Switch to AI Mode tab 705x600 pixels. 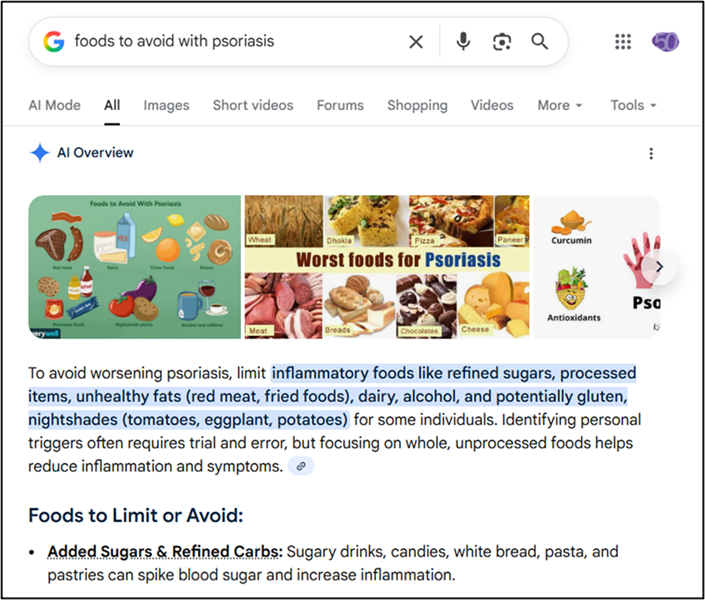click(54, 105)
